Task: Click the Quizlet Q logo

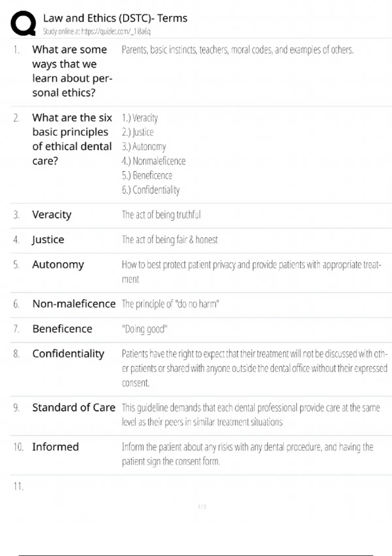Action: tap(23, 23)
